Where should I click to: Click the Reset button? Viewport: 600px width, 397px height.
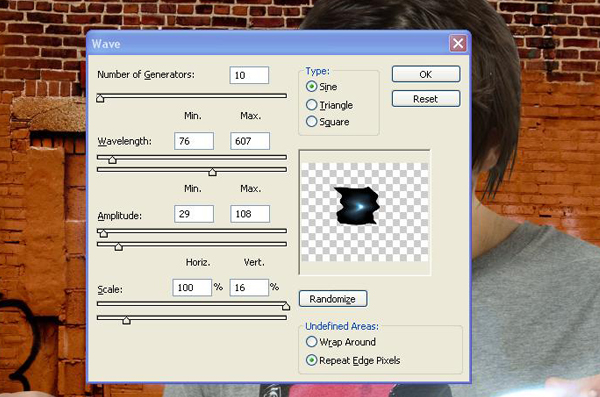(x=426, y=99)
